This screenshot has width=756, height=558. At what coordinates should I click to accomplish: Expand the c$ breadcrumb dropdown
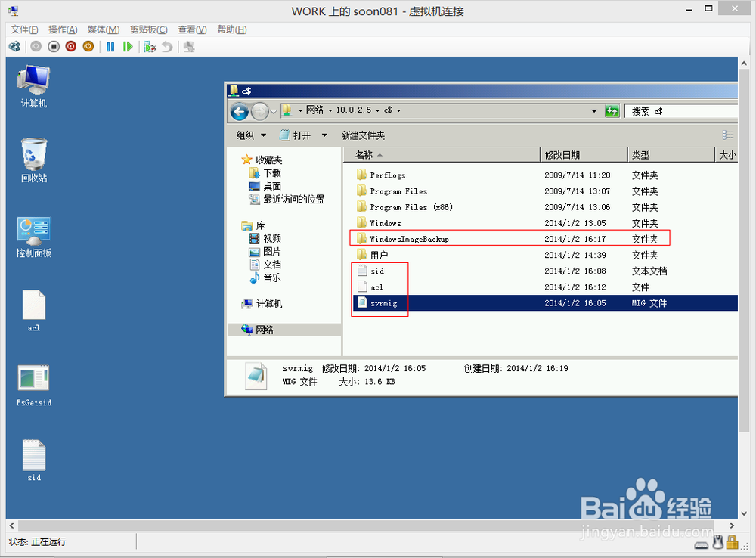tap(398, 110)
